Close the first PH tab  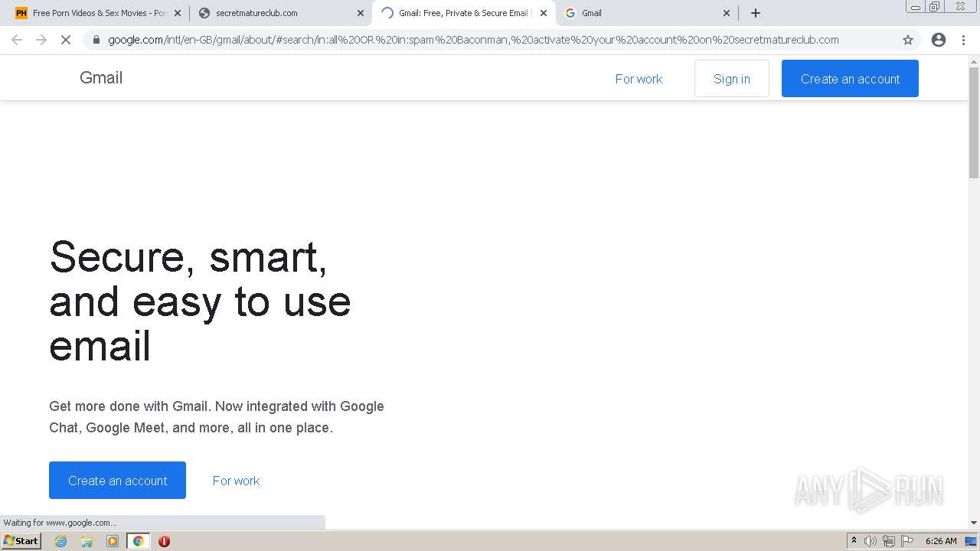[178, 13]
